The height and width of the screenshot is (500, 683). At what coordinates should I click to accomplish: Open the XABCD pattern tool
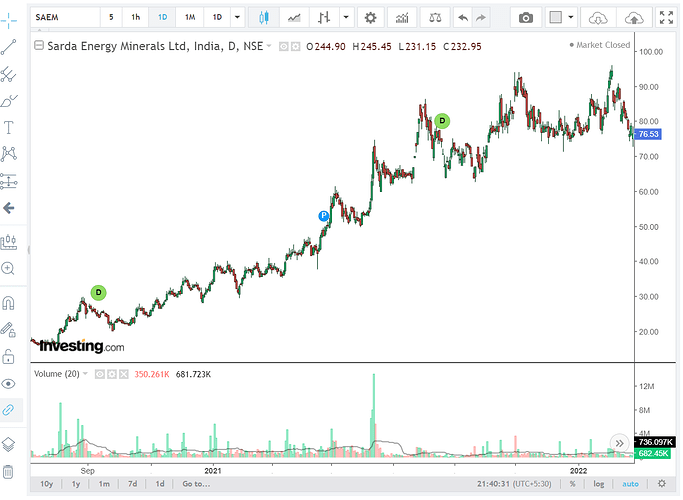coord(9,154)
